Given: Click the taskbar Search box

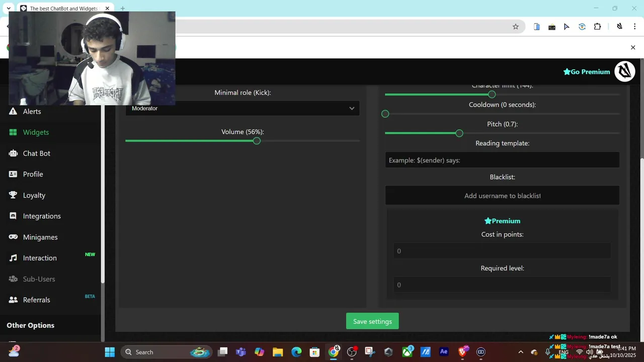Looking at the screenshot, I should click(x=166, y=352).
